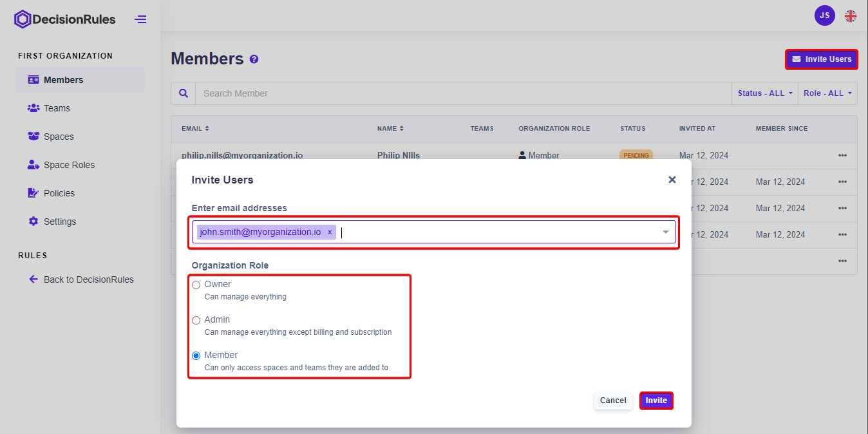Click the Members help question mark icon
The height and width of the screenshot is (434, 868).
[x=254, y=59]
